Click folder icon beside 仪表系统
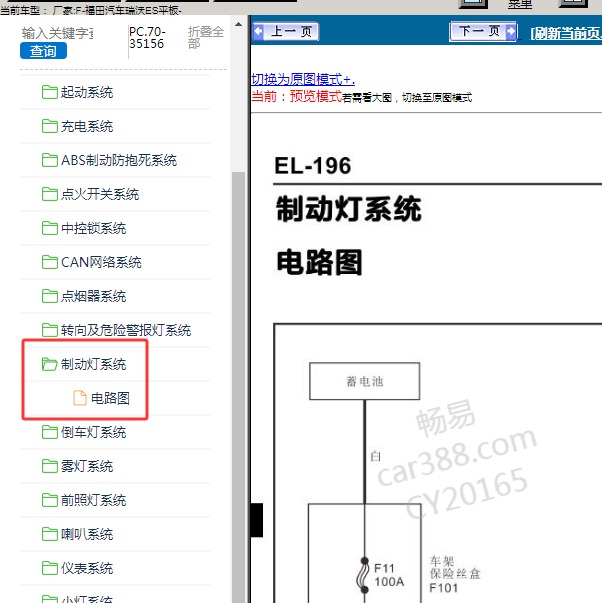Image resolution: width=602 pixels, height=603 pixels. (x=50, y=568)
